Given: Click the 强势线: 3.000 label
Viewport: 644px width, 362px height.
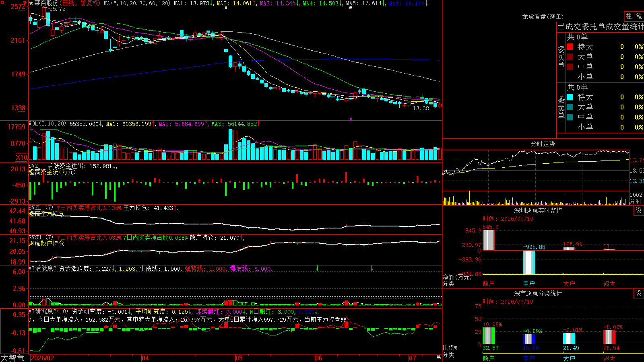Looking at the screenshot, I should 205,269.
